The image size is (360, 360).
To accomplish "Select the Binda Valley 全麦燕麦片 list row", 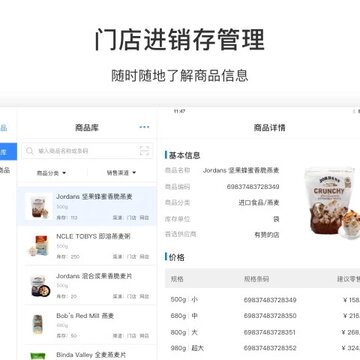I will (87, 353).
